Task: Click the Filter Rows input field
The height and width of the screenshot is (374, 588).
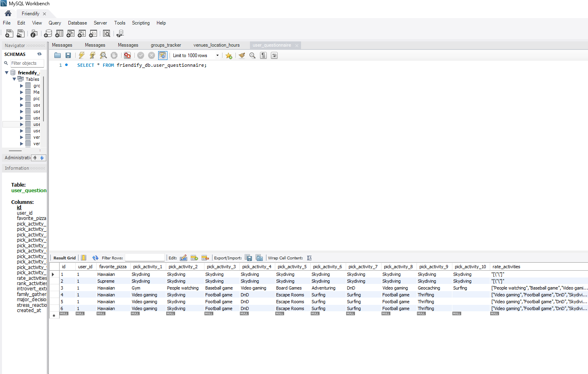Action: pyautogui.click(x=145, y=258)
